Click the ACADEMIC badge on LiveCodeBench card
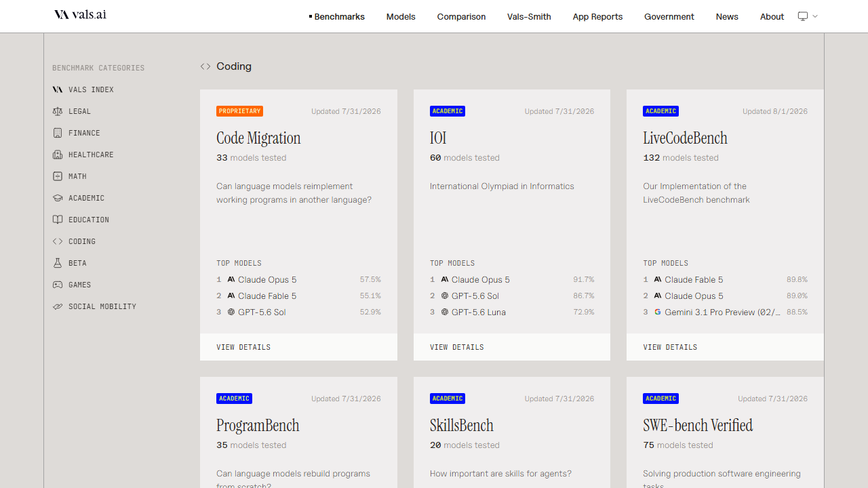This screenshot has height=488, width=868. 660,111
